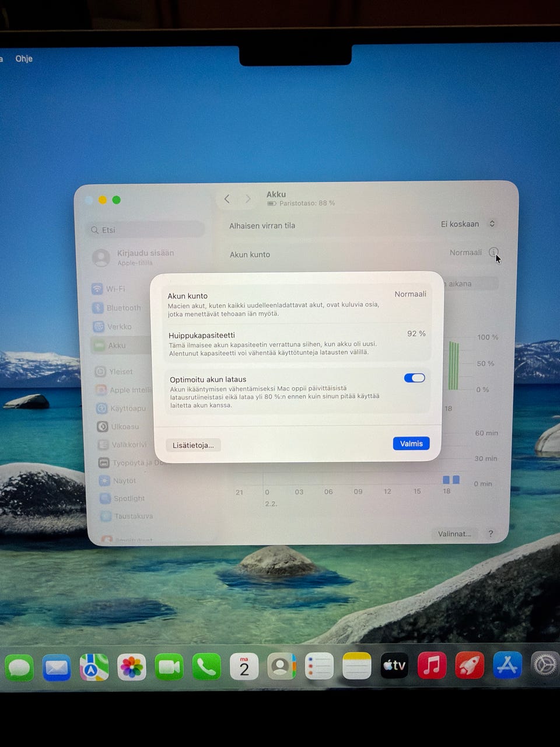Click the Paristotaso: 88 % subtitle
Screen dimensions: 560x747
(307, 204)
